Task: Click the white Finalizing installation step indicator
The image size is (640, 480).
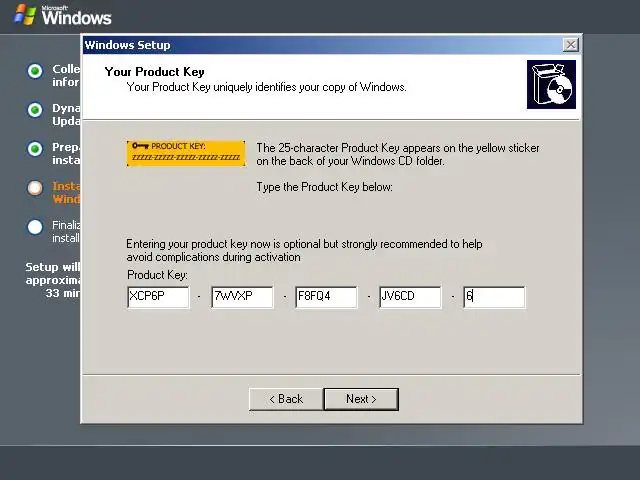Action: pos(35,227)
